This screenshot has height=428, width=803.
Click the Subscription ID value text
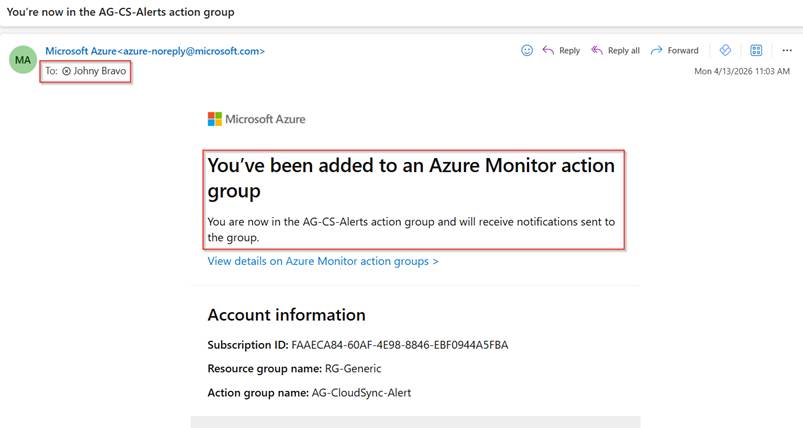tap(399, 345)
